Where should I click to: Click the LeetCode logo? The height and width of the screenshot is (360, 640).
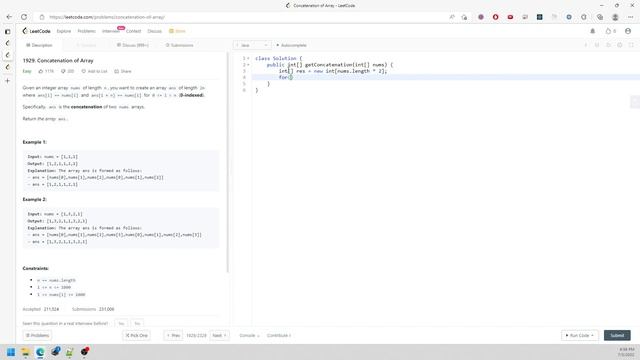point(36,31)
